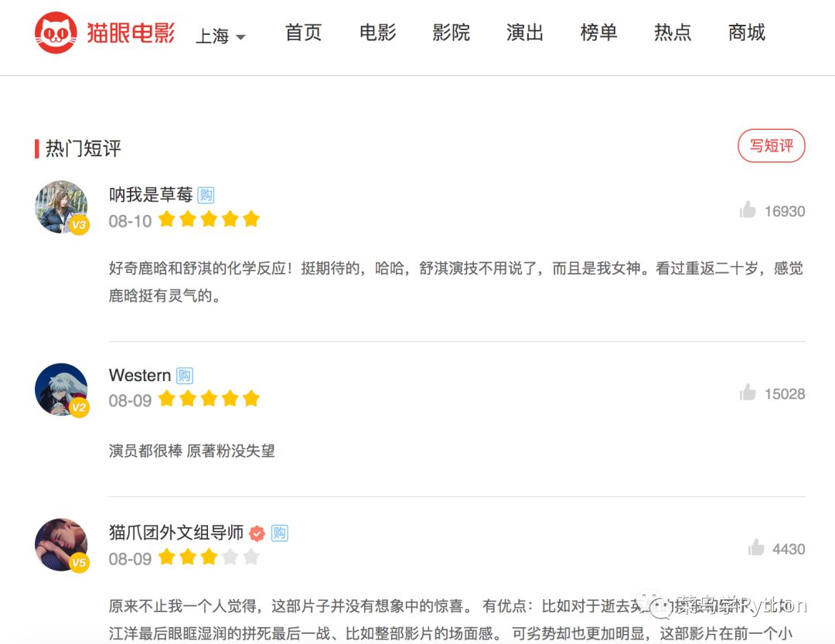Viewport: 835px width, 644px height.
Task: Click the five-star rating of the first review
Action: pyautogui.click(x=209, y=219)
